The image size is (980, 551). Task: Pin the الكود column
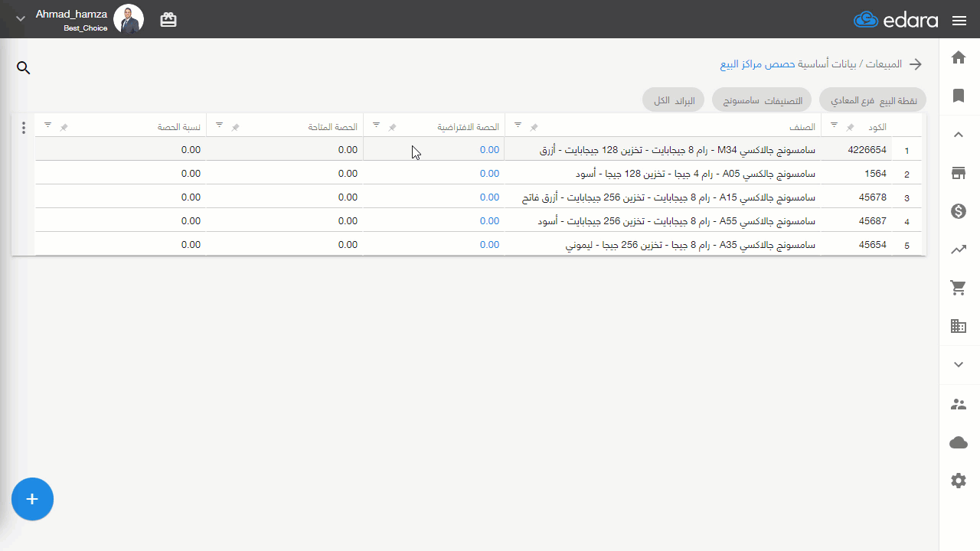(850, 127)
